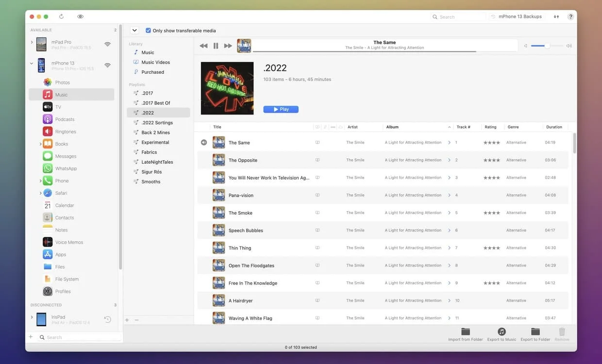Open the LateNightTales playlist
Image resolution: width=602 pixels, height=364 pixels.
click(157, 162)
